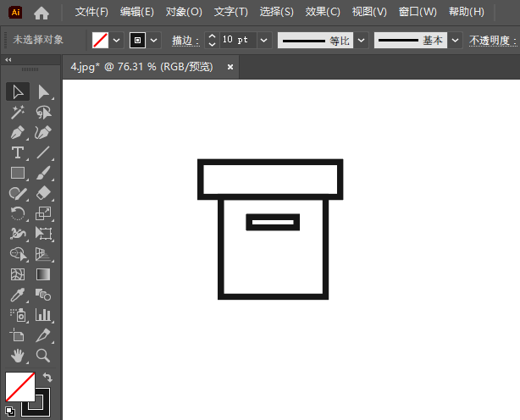Select the Symbol Sprayer tool
520x420 pixels.
[18, 315]
